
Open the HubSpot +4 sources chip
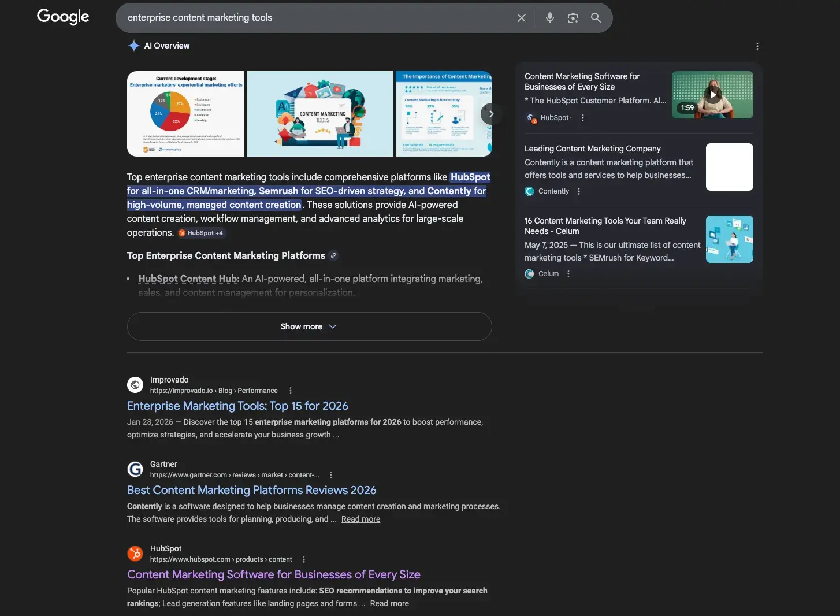201,233
